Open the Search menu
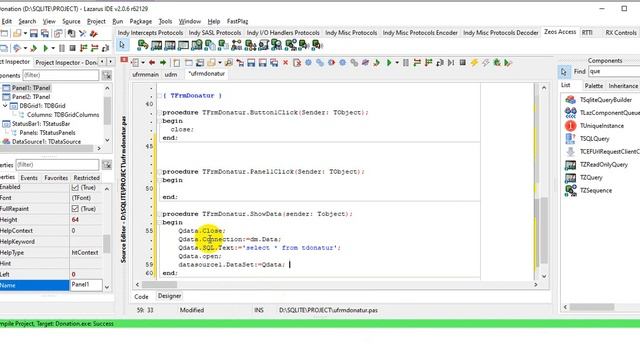Screen dimensions: 640x360 27,21
